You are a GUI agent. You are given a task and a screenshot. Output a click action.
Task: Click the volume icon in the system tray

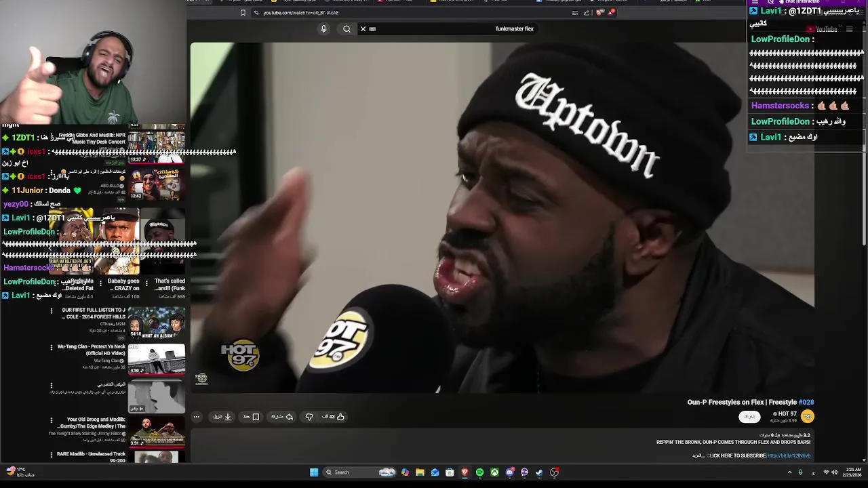pos(834,472)
